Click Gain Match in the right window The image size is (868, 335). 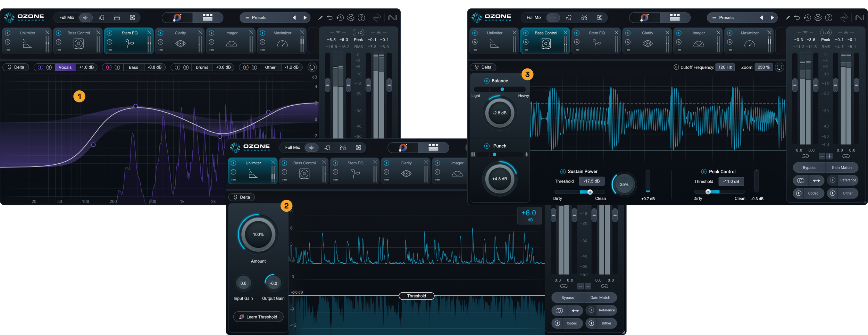click(x=841, y=167)
